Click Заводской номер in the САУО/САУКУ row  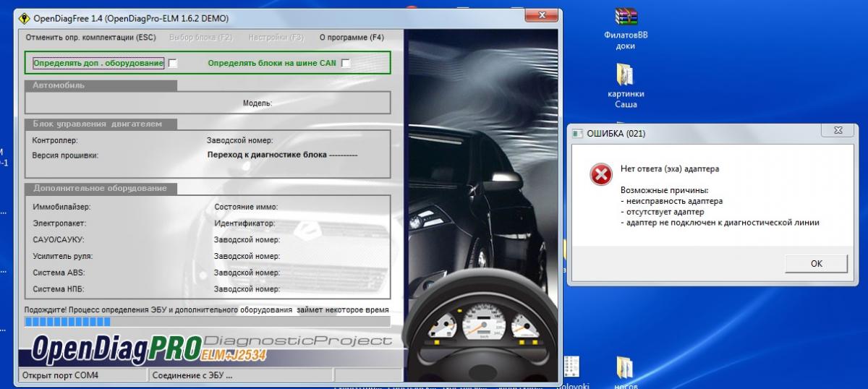point(247,239)
